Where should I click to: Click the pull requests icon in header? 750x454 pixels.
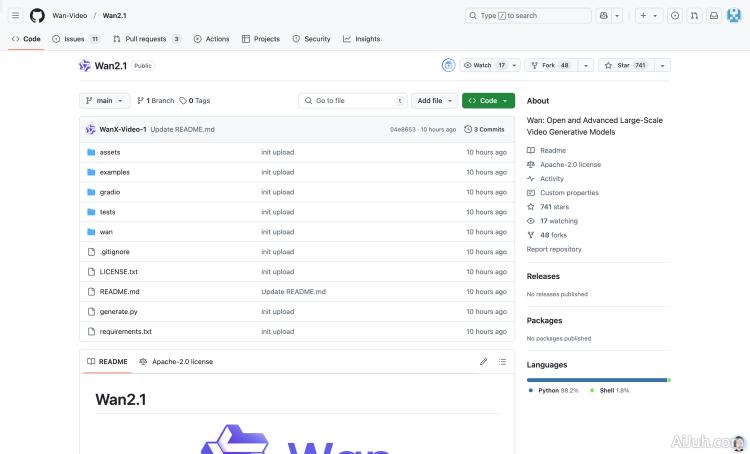point(694,16)
